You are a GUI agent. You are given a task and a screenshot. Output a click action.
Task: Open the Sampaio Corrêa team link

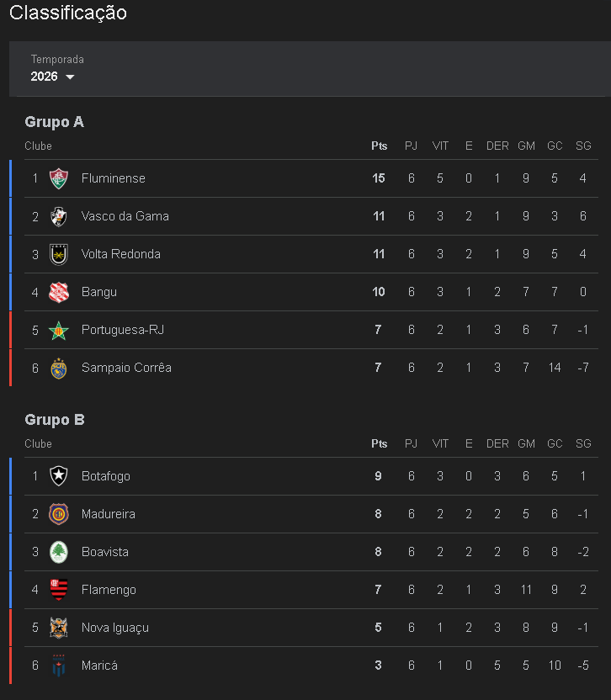[126, 368]
